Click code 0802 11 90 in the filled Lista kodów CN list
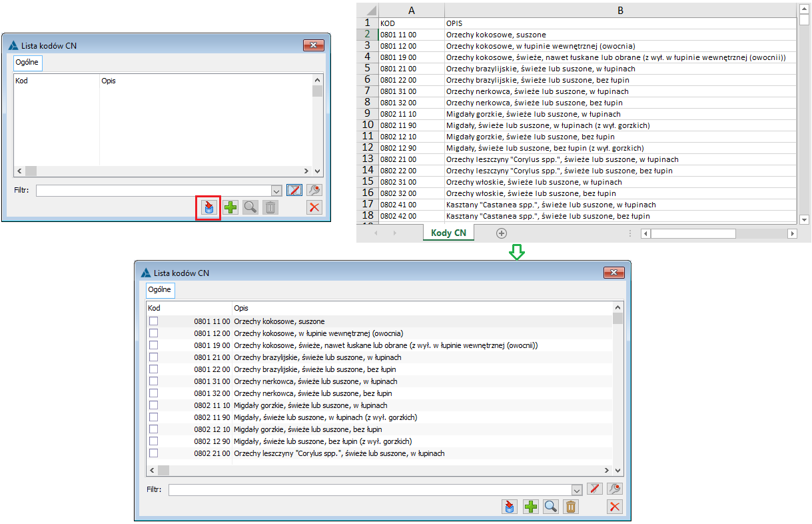Screen dimensions: 812x524 tap(212, 417)
